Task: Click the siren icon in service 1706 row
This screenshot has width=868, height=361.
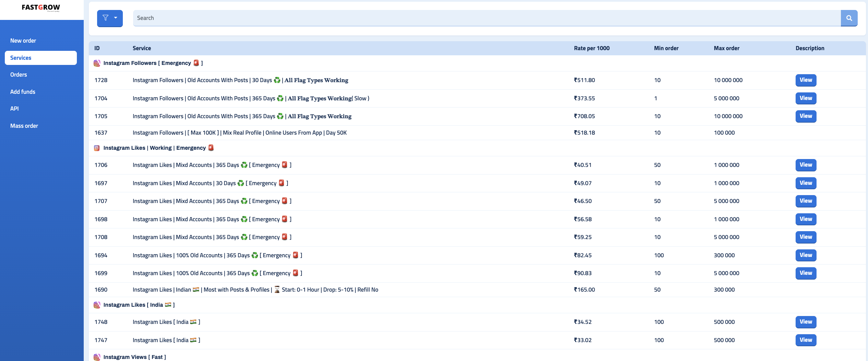Action: pyautogui.click(x=285, y=165)
